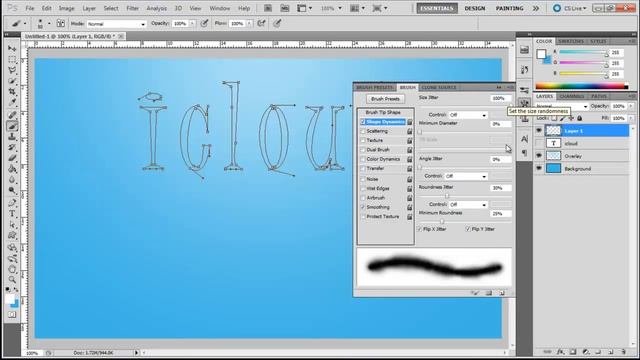Viewport: 640px width, 360px height.
Task: Select the Clone Stamp tool
Action: pos(12,137)
